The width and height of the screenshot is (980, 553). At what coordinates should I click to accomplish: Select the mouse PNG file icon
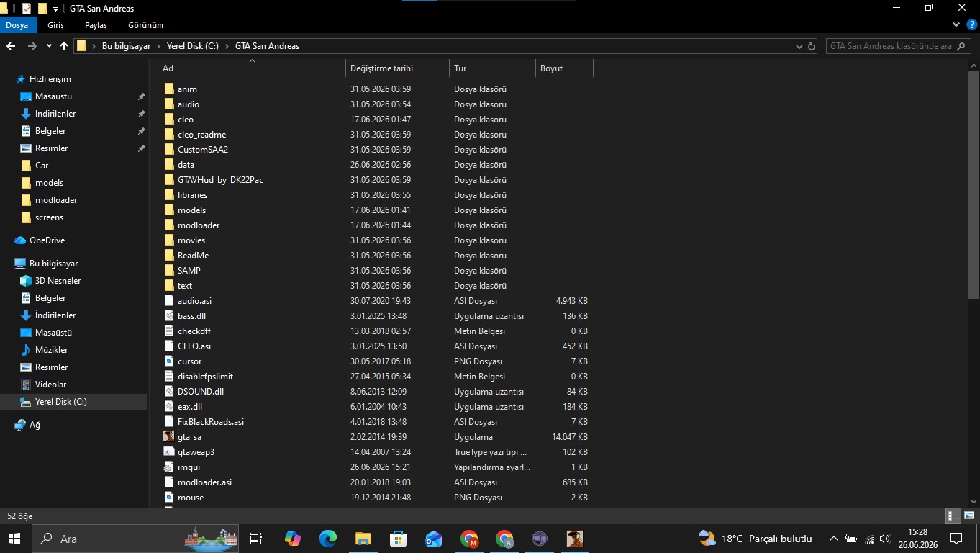point(169,498)
